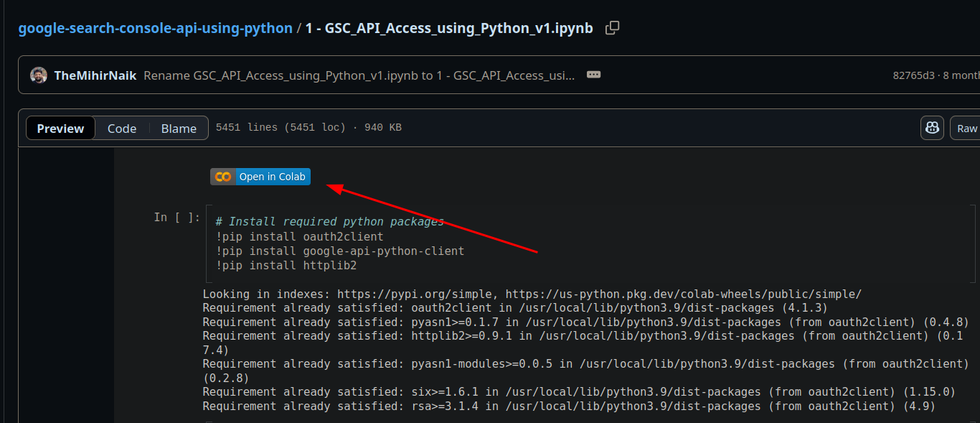Click TheMihirNaik avatar image
Screen dimensions: 980x423
coord(39,75)
